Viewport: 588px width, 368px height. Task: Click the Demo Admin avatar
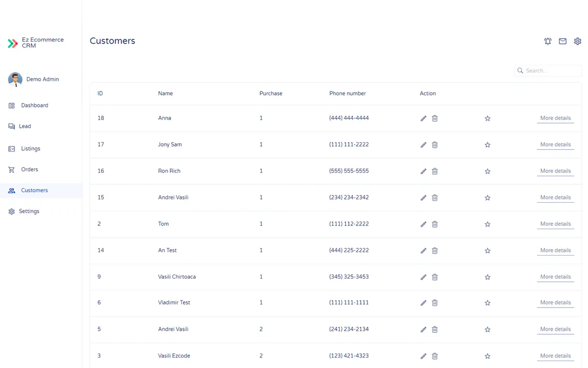point(15,79)
